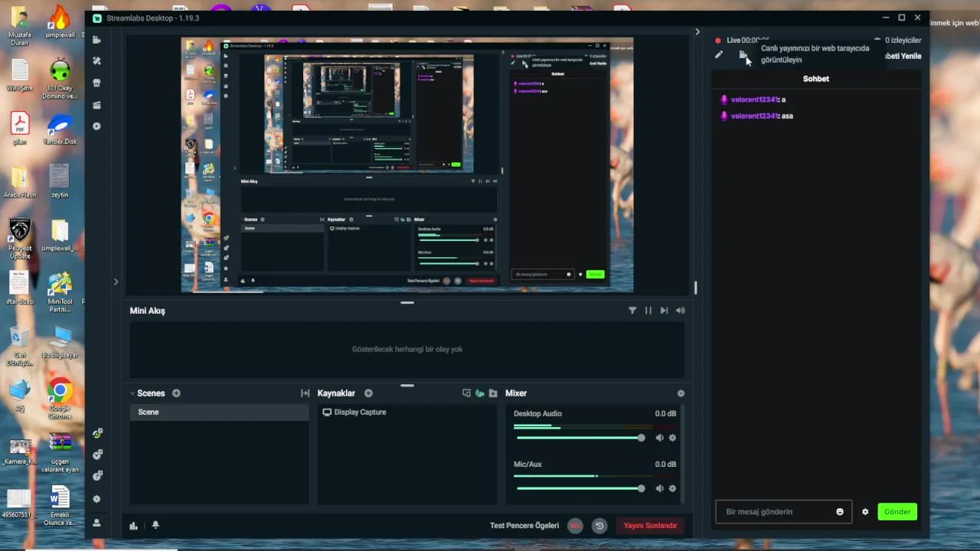The width and height of the screenshot is (980, 551).
Task: Open the Editor icon in left sidebar
Action: click(x=96, y=40)
